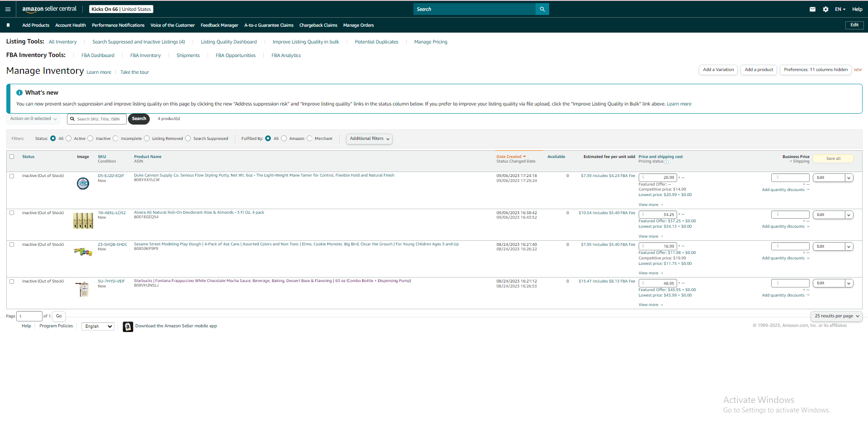
Task: Open the Alvera deodorant product thumbnail
Action: (x=83, y=220)
